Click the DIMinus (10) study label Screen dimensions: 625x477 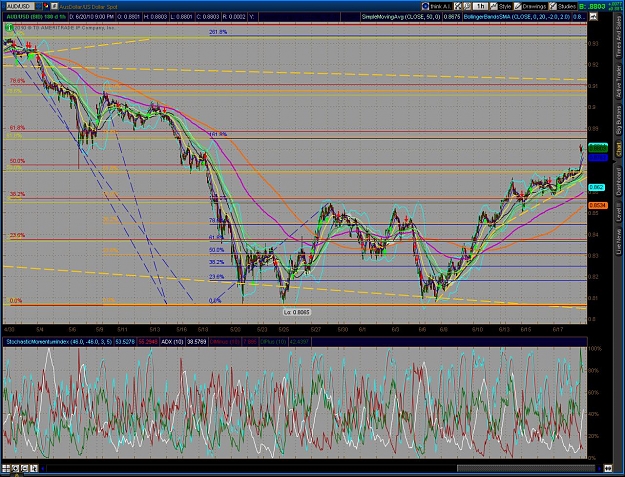tap(224, 342)
